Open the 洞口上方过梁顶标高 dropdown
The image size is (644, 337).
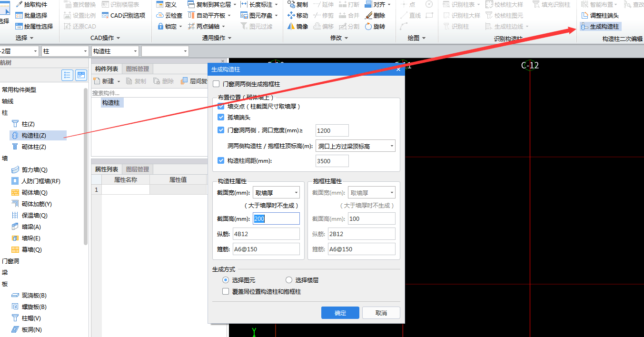356,146
